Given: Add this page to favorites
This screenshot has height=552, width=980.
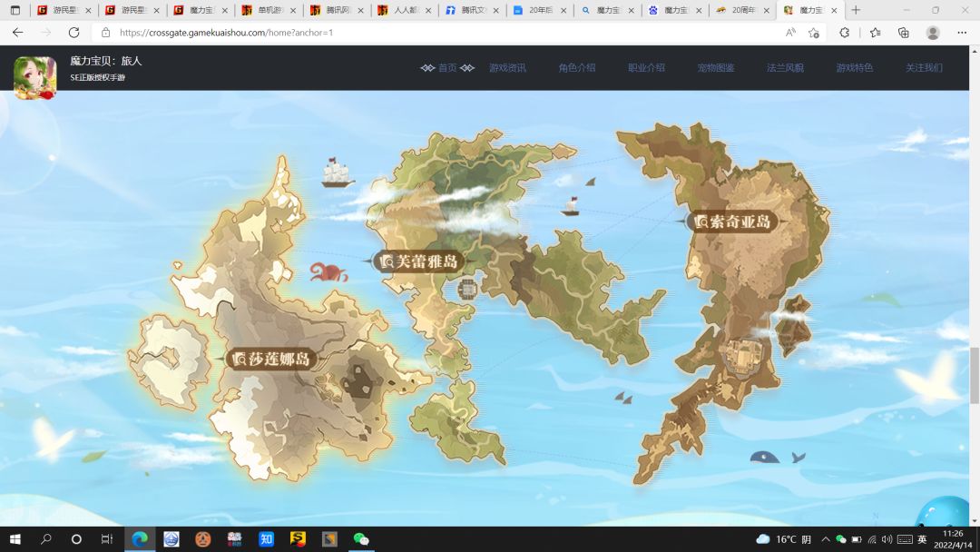Looking at the screenshot, I should pos(813,33).
